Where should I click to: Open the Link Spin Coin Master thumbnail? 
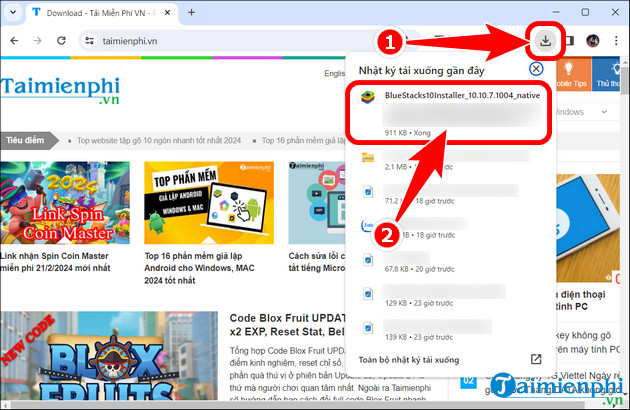coord(67,203)
